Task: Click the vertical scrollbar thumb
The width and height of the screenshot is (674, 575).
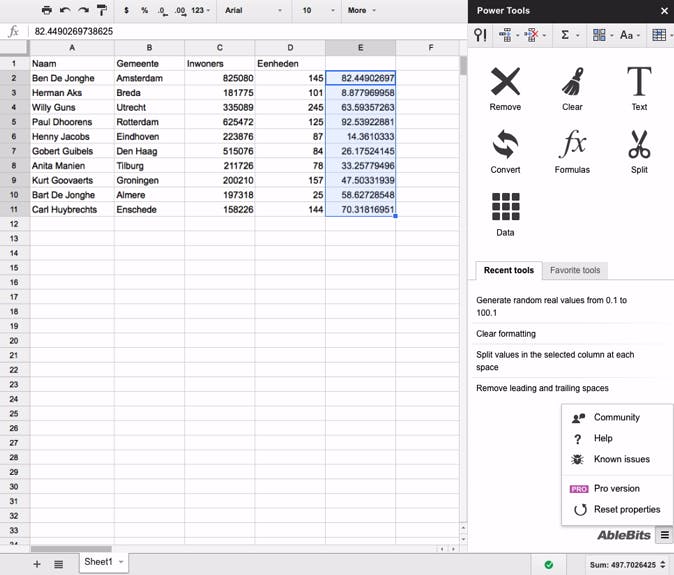Action: click(x=463, y=66)
